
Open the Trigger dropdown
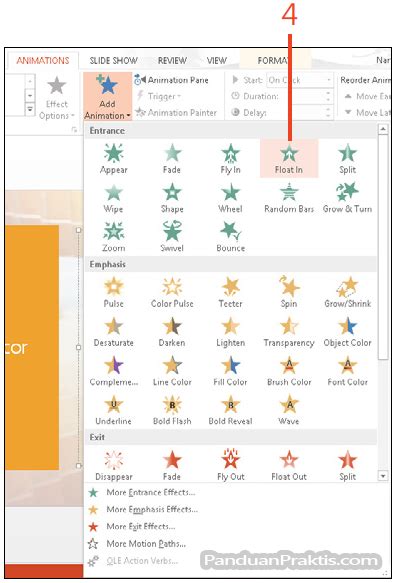pyautogui.click(x=158, y=96)
